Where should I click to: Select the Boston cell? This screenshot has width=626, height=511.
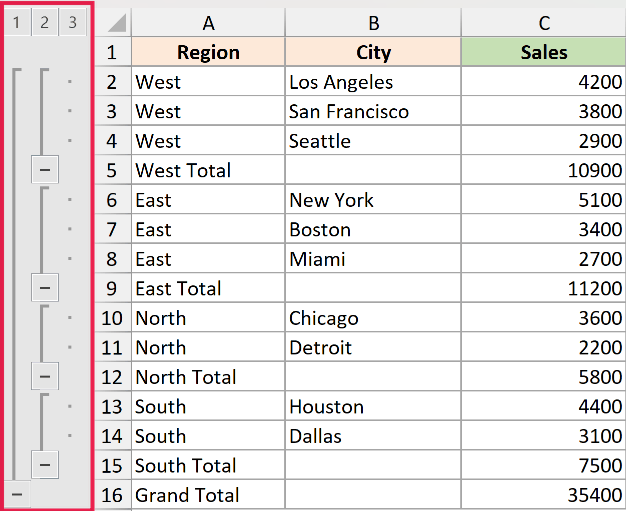[x=373, y=229]
